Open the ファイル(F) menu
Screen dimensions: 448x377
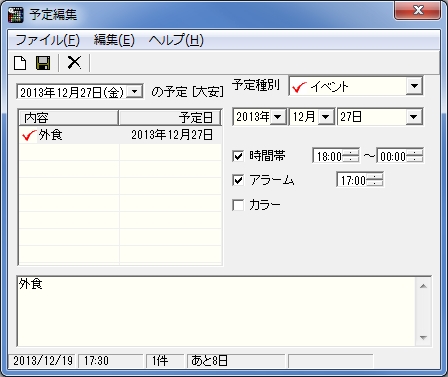tap(48, 40)
